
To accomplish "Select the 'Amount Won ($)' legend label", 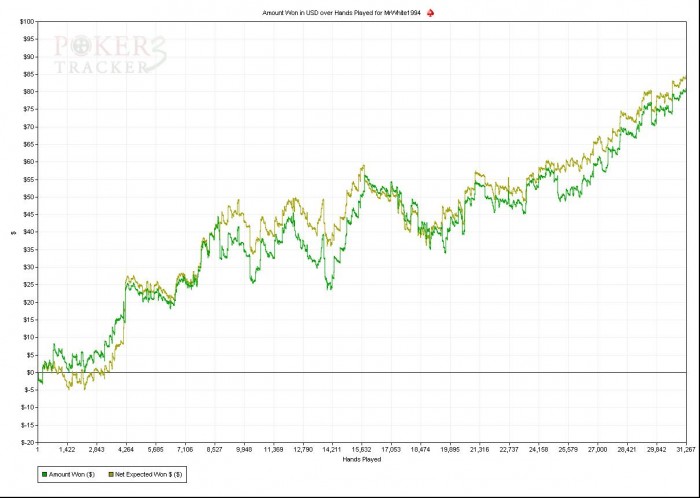I will tap(72, 474).
